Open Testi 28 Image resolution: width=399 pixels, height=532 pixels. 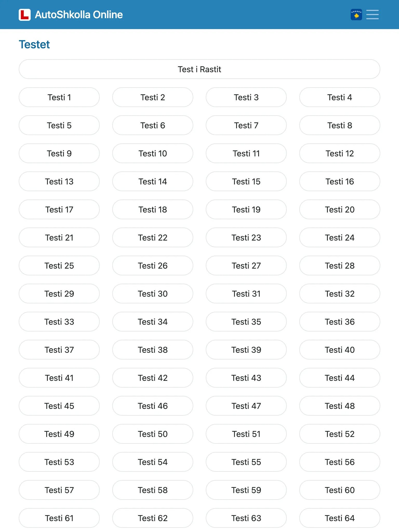pos(340,265)
